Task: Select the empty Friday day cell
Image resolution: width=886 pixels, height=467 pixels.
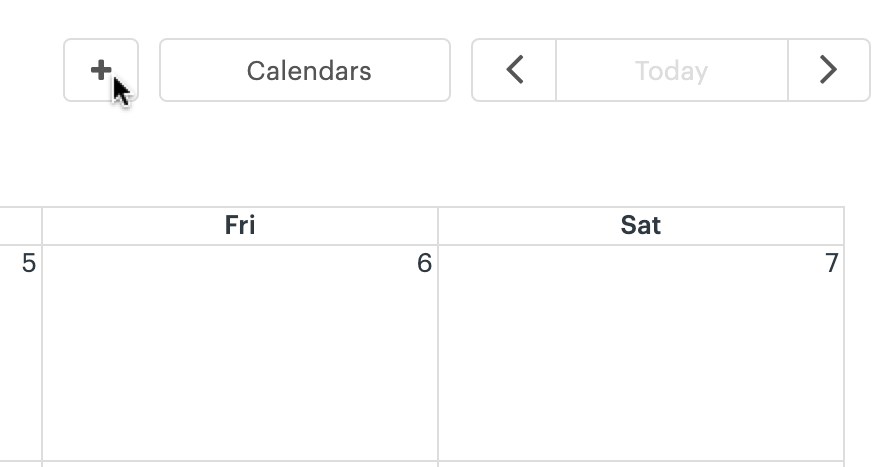Action: click(240, 360)
